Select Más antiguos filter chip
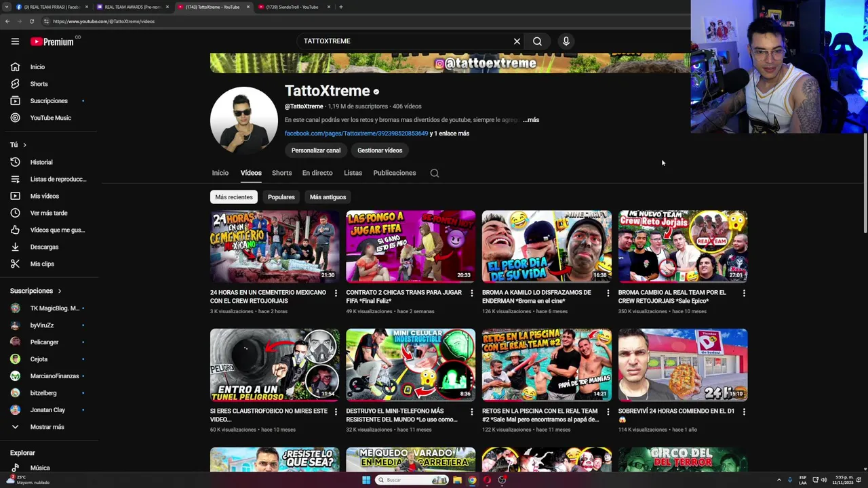The image size is (868, 488). 328,197
